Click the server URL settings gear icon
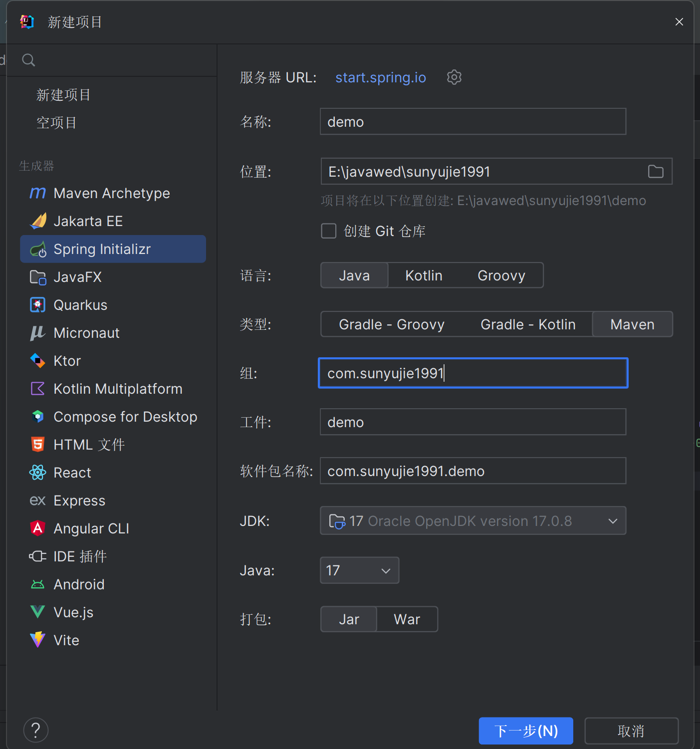Viewport: 700px width, 749px height. (x=454, y=77)
